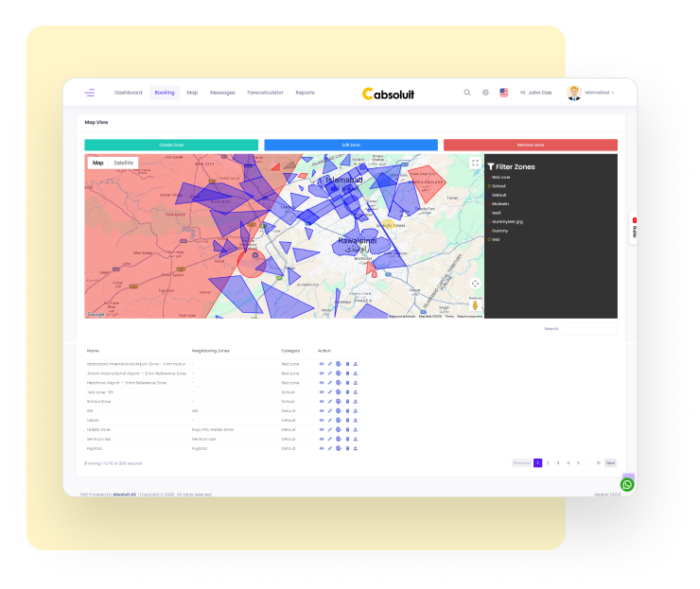Edit the Islamabad International Airport Zone row
The width and height of the screenshot is (700, 589).
(x=330, y=364)
